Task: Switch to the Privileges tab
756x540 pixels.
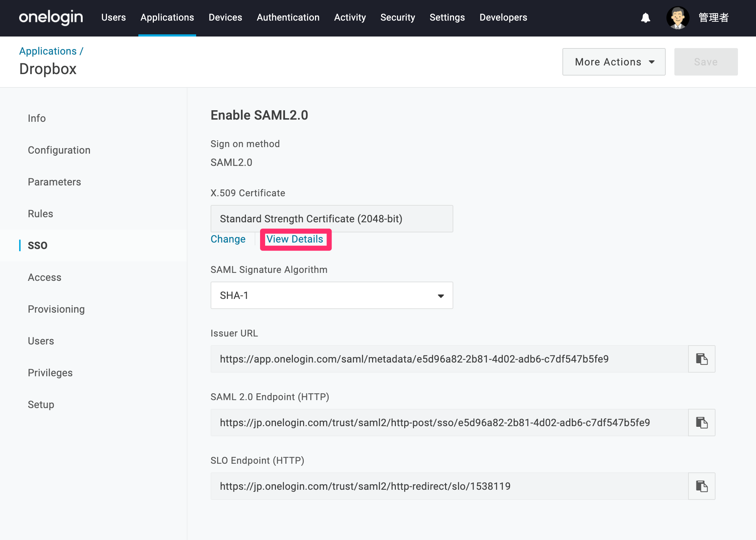Action: pos(50,373)
